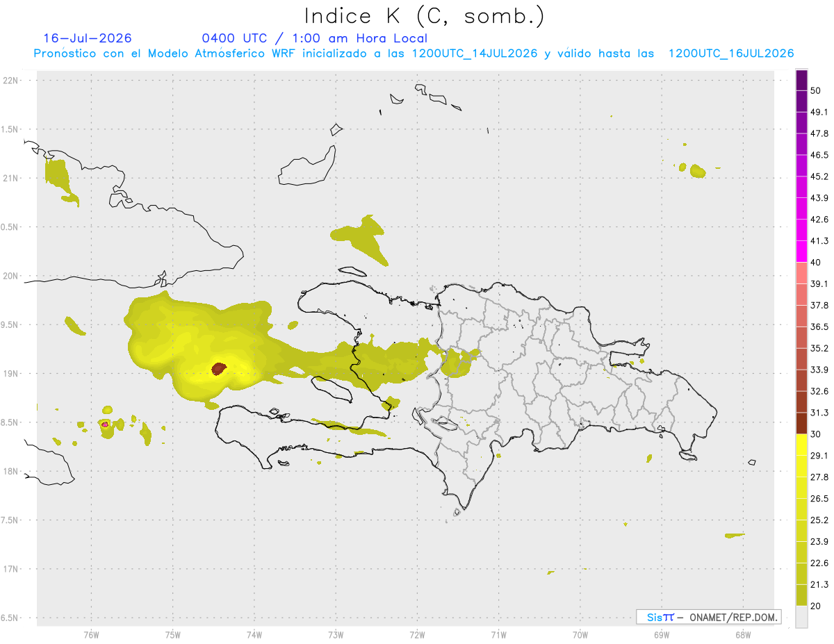834x644 pixels.
Task: Click the colorbar value '39.1'
Action: tap(819, 284)
